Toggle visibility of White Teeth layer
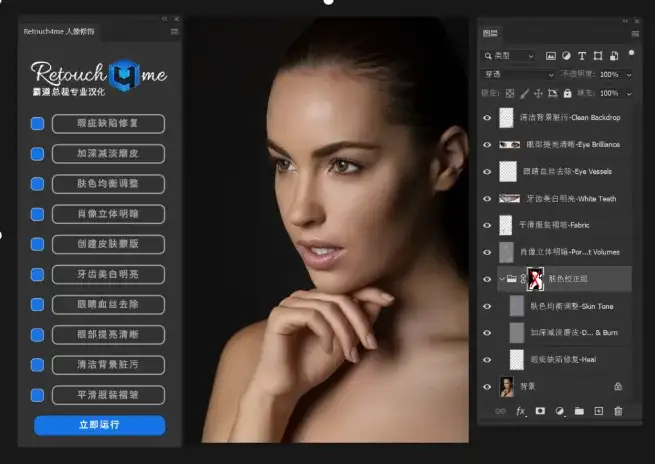The image size is (655, 464). point(487,198)
